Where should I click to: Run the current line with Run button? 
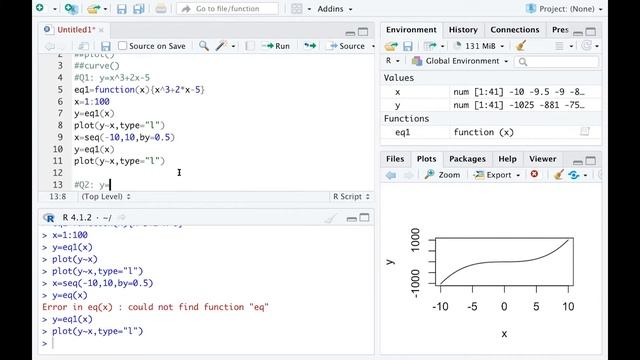tap(276, 46)
